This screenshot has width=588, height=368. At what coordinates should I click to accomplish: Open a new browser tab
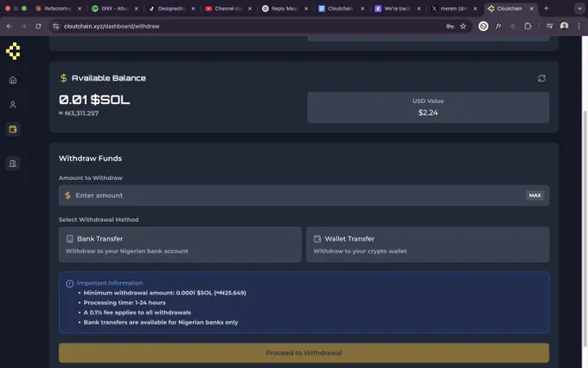click(546, 9)
